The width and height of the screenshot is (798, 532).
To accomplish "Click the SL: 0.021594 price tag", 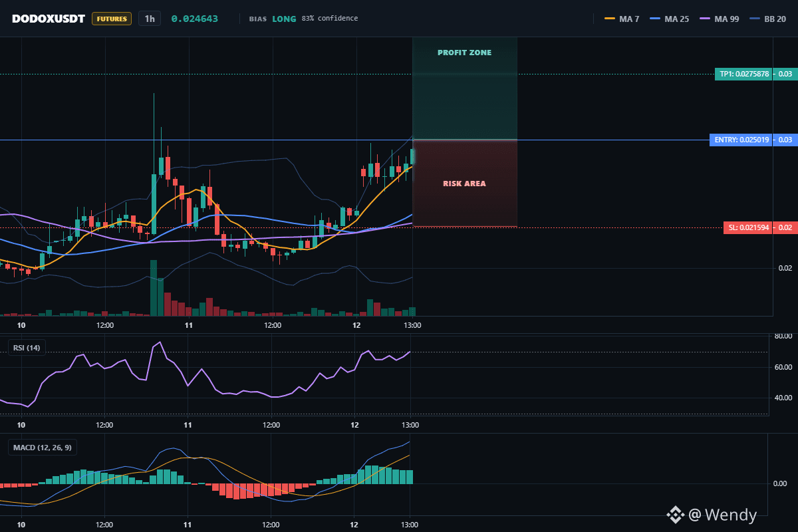I will 748,227.
